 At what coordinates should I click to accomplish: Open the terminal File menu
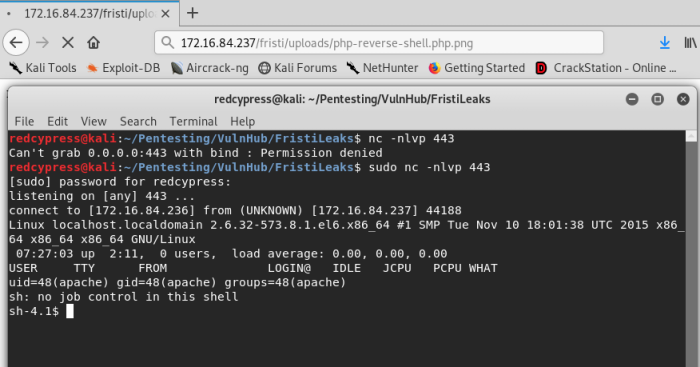pos(24,121)
